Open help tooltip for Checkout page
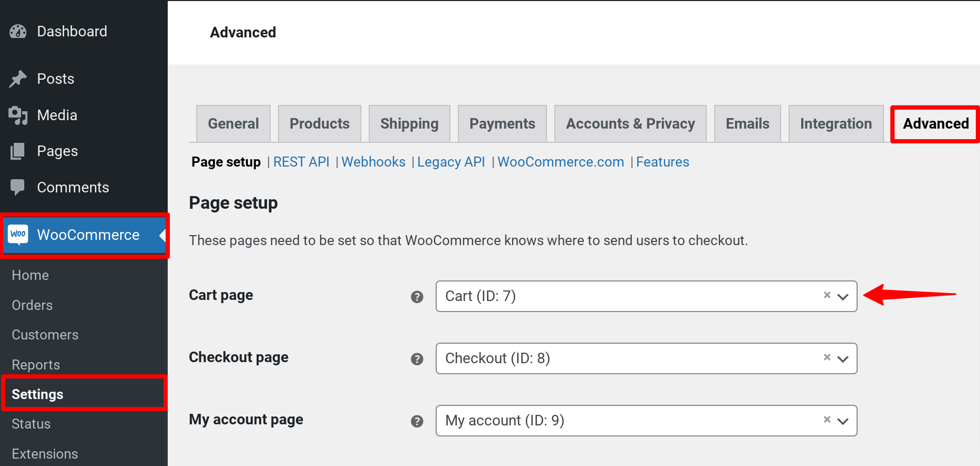Viewport: 980px width, 466px height. tap(417, 359)
